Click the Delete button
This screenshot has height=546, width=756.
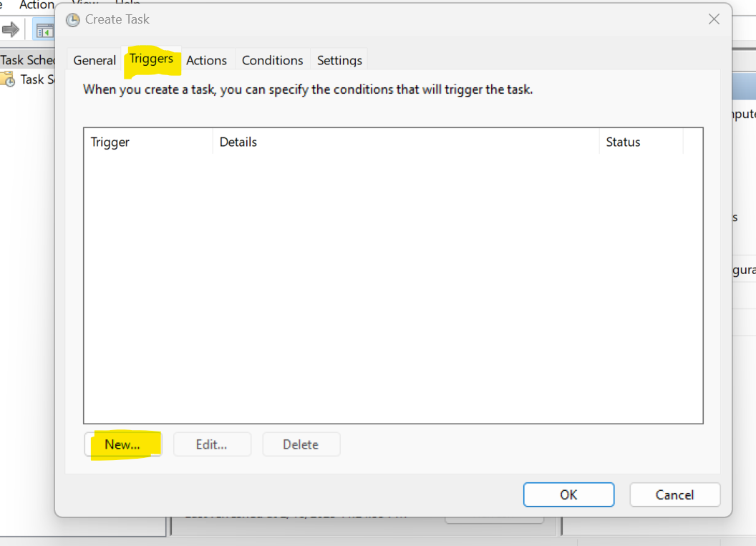coord(301,444)
